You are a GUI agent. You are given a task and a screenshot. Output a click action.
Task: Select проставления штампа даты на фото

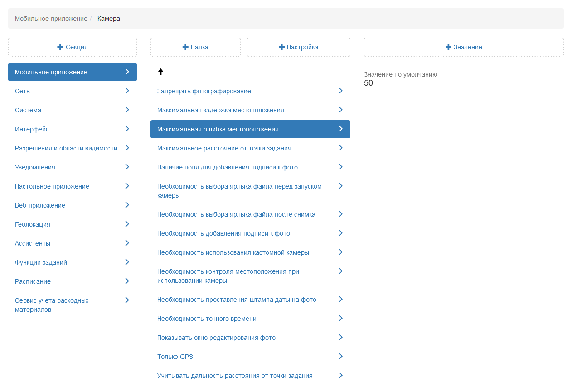250,300
